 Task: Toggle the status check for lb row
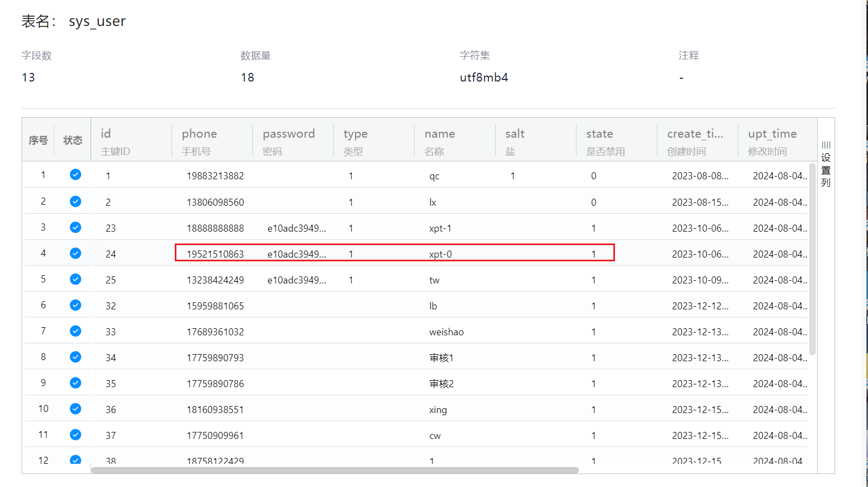(76, 305)
